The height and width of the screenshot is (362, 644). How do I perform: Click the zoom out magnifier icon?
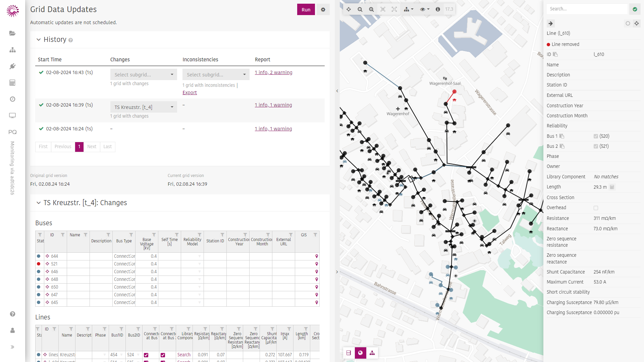point(360,9)
